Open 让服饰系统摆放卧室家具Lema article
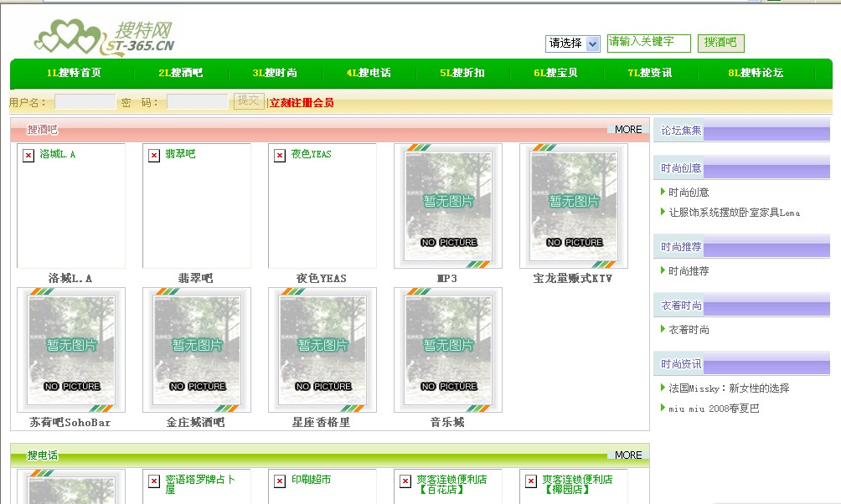841x504 pixels. click(735, 213)
